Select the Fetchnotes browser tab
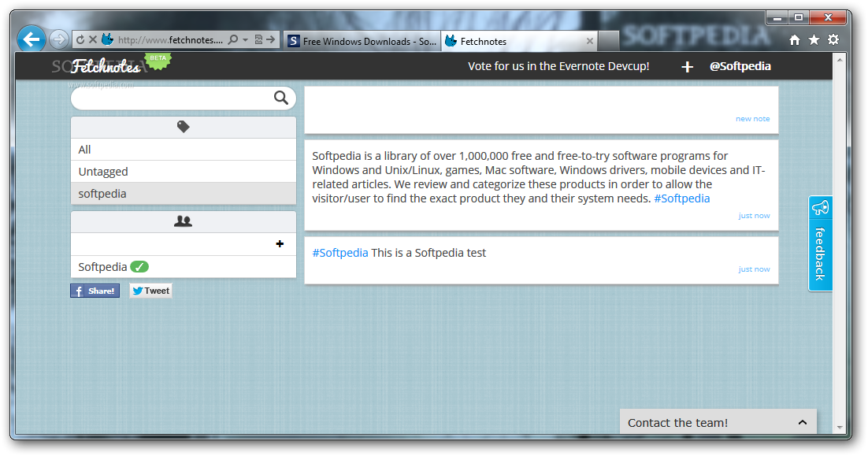 [519, 41]
